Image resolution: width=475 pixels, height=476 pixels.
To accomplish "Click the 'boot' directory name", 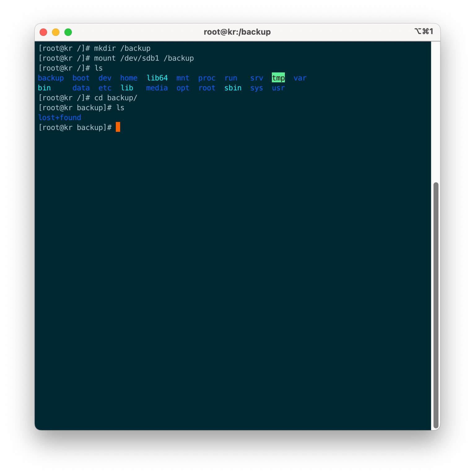I will point(81,78).
